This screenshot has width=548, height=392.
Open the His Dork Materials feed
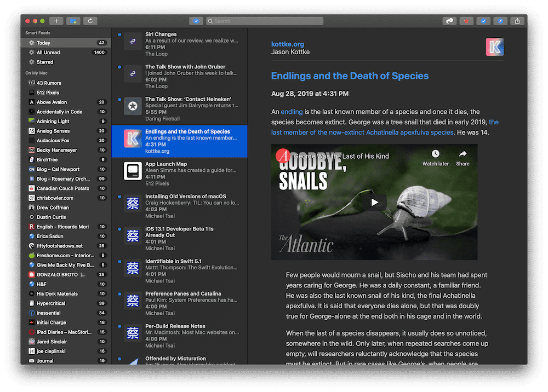point(66,294)
